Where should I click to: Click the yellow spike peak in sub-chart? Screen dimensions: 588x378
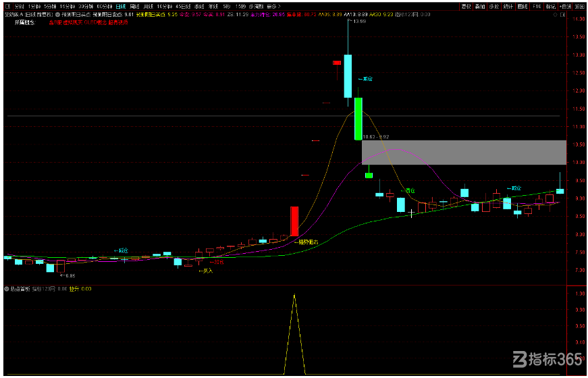(x=294, y=295)
